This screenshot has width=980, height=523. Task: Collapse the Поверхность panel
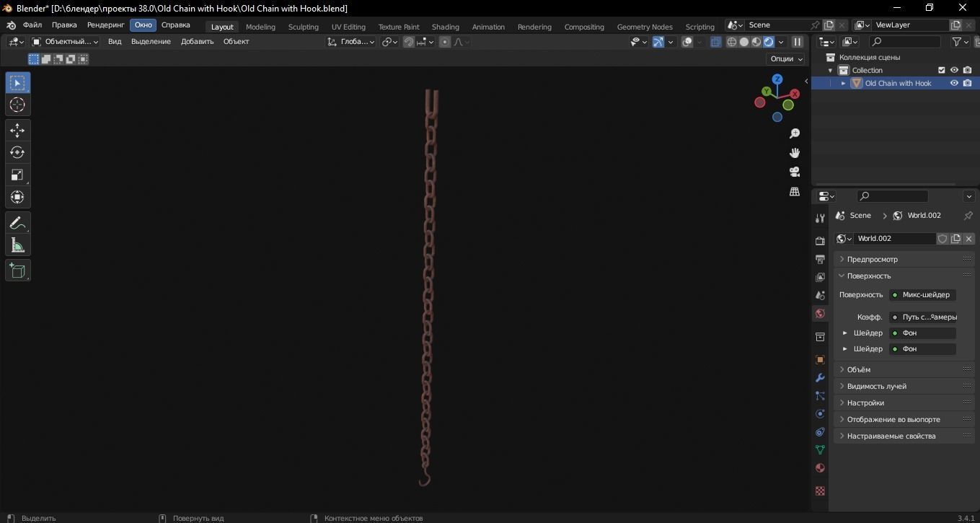coord(904,276)
